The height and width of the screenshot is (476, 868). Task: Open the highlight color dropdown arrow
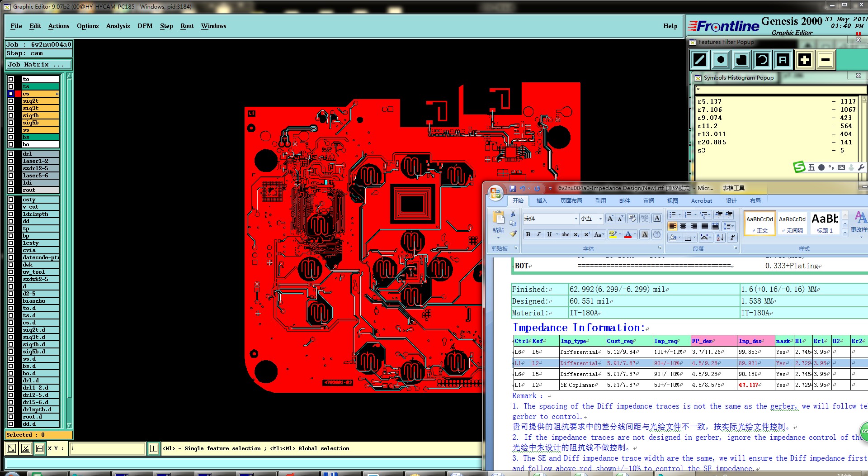click(620, 234)
